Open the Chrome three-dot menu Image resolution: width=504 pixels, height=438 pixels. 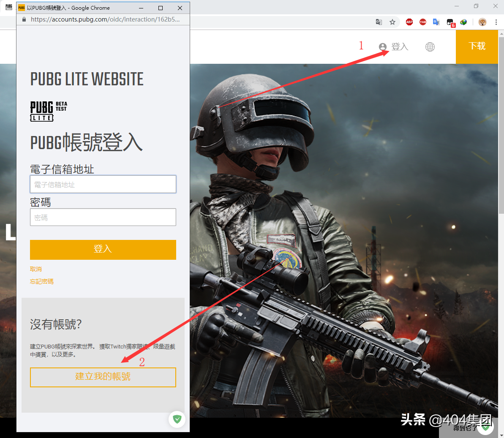pyautogui.click(x=496, y=22)
